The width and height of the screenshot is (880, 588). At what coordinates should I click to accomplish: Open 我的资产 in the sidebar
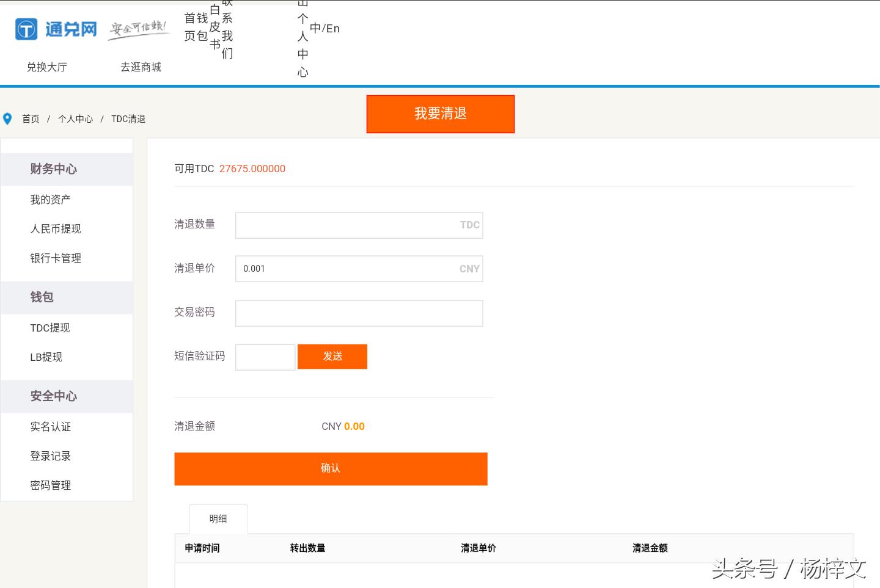tap(50, 200)
